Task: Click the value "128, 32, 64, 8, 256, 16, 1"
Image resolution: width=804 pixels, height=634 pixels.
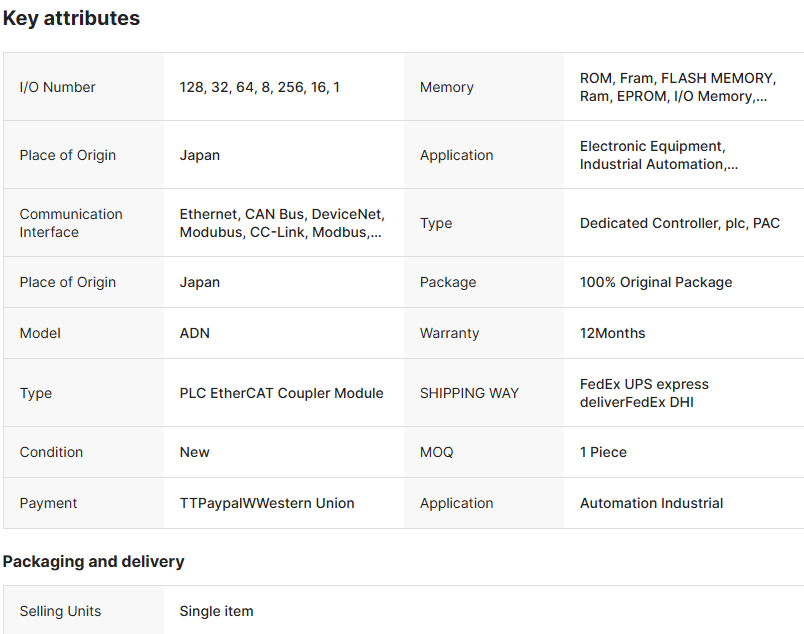Action: (260, 87)
